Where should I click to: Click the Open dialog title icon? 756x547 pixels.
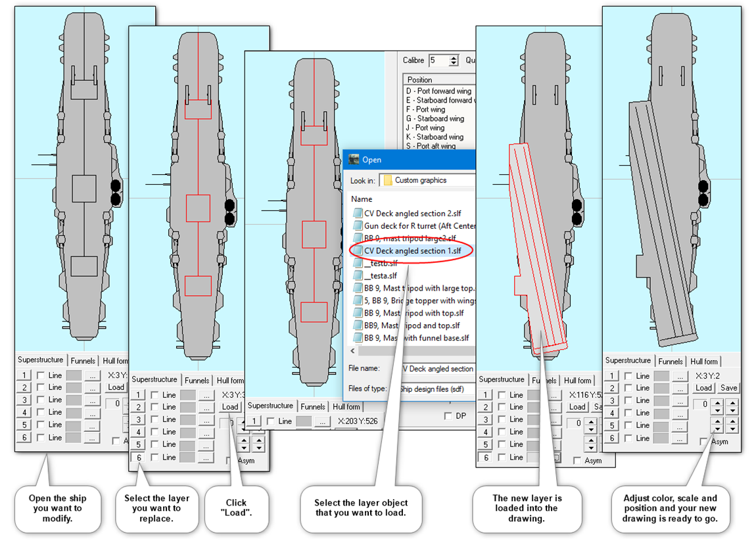click(x=354, y=160)
